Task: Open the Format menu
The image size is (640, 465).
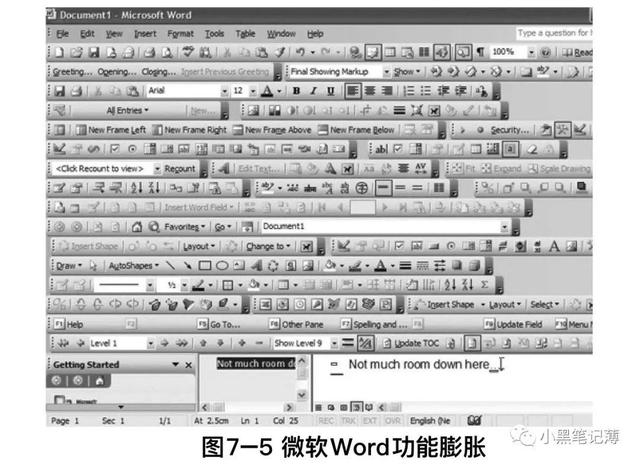Action: click(180, 34)
